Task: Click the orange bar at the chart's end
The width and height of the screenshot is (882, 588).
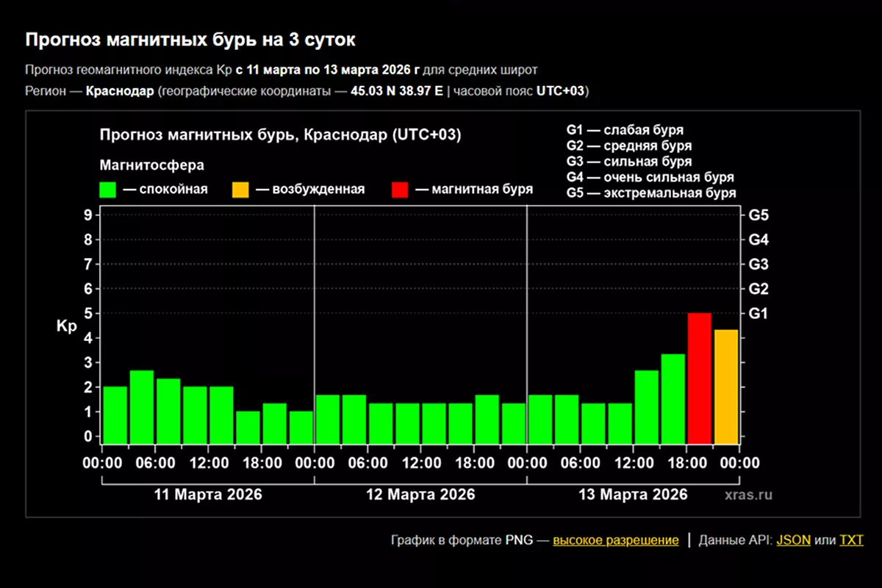Action: pyautogui.click(x=726, y=387)
